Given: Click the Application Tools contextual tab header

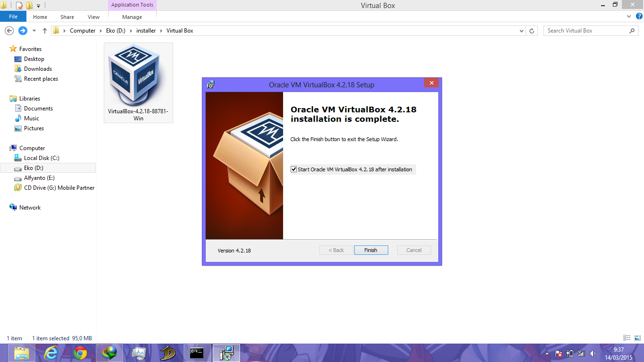Looking at the screenshot, I should [132, 5].
